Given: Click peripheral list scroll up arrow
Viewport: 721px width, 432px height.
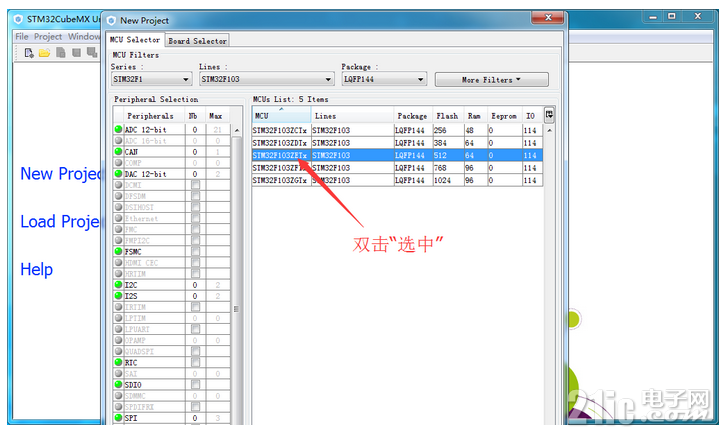Looking at the screenshot, I should tap(236, 131).
